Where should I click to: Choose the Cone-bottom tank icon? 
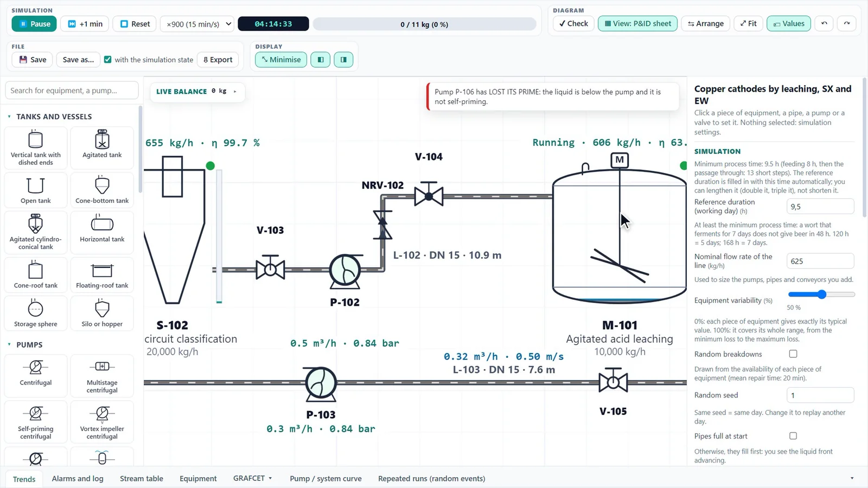click(102, 190)
